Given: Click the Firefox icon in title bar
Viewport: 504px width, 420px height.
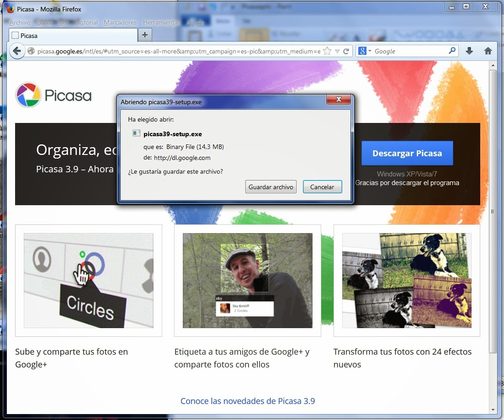Looking at the screenshot, I should (x=11, y=9).
